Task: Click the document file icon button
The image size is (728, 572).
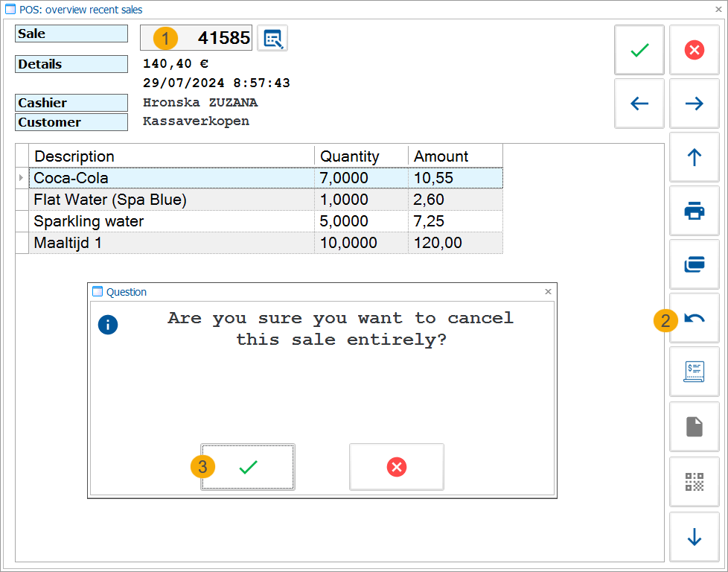Action: [x=694, y=426]
